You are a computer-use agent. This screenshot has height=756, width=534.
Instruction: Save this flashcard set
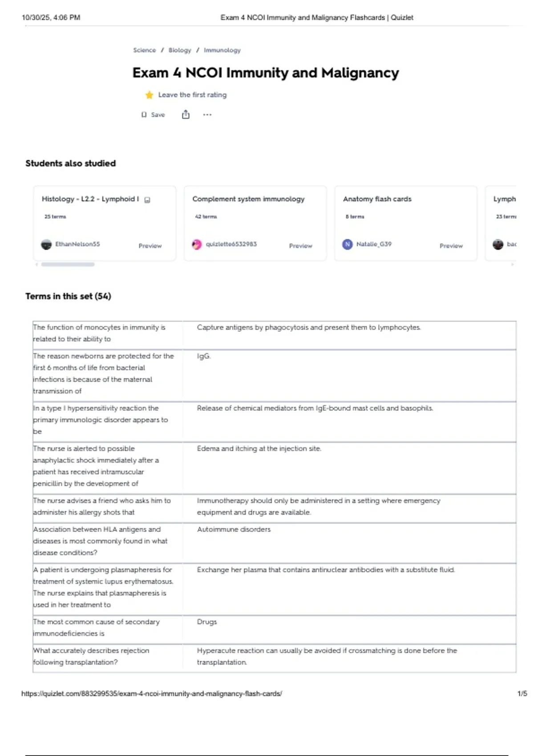coord(153,115)
